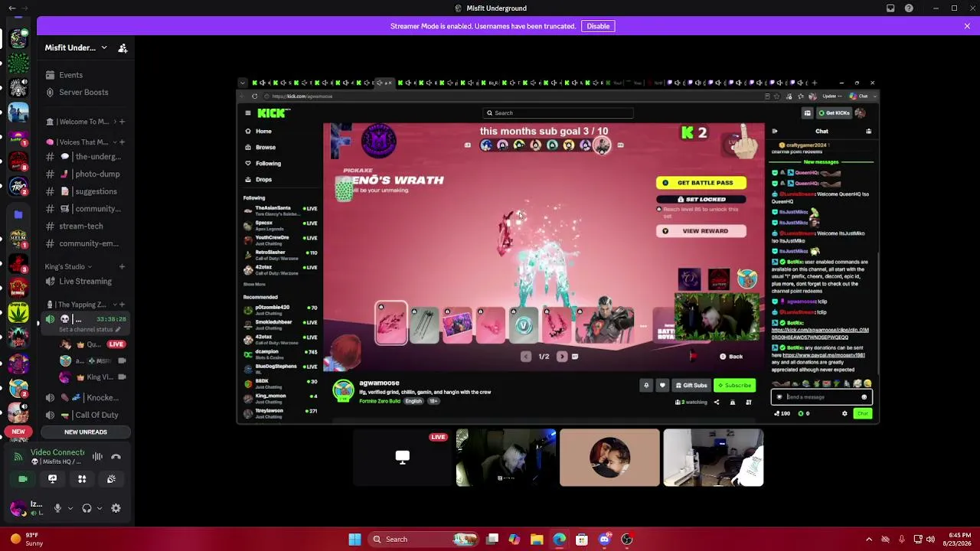
Task: Share the agwamoose stream
Action: pyautogui.click(x=717, y=403)
